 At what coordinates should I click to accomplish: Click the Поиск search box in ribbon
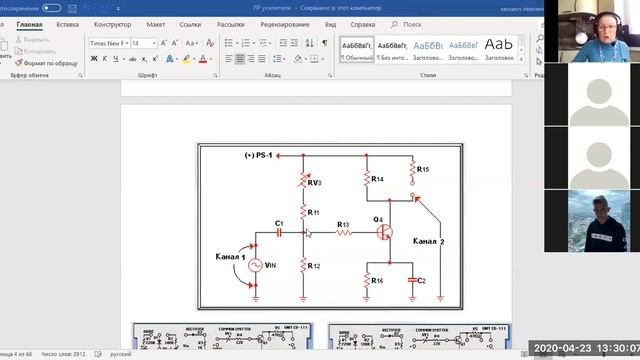407,24
